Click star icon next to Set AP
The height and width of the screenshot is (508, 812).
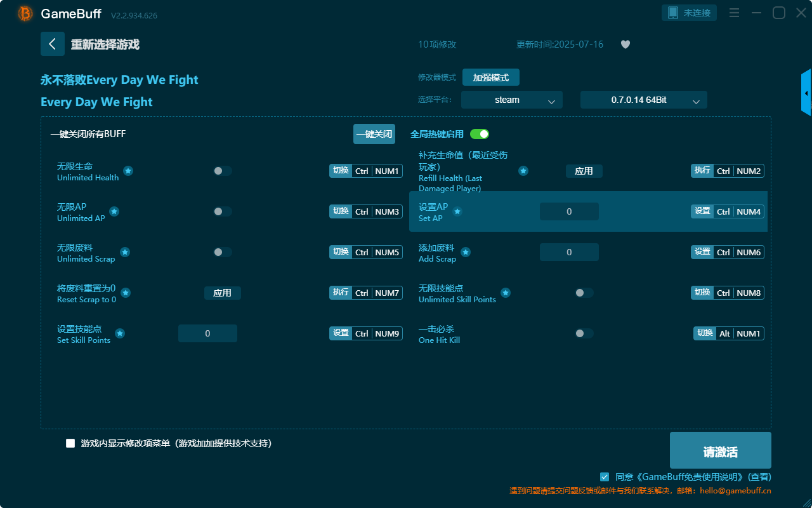point(457,211)
